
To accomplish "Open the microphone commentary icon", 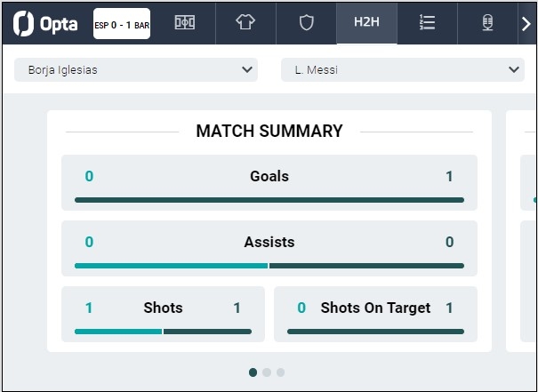I will click(487, 23).
